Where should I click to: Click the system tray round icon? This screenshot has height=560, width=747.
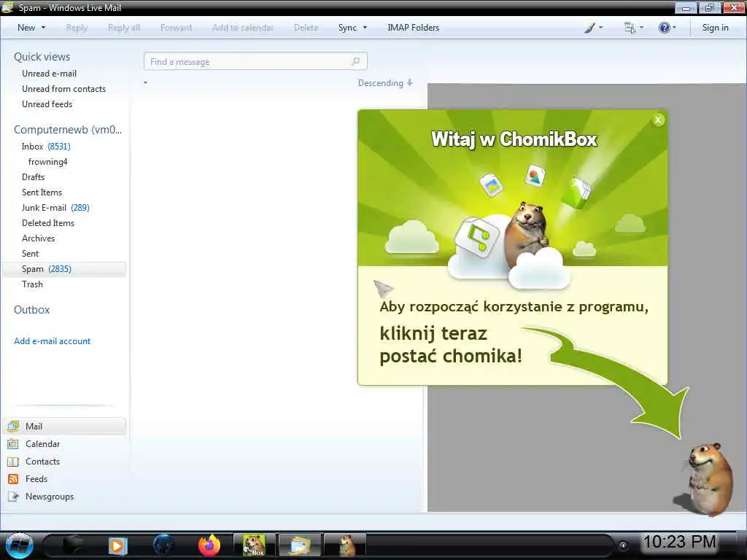click(x=623, y=545)
